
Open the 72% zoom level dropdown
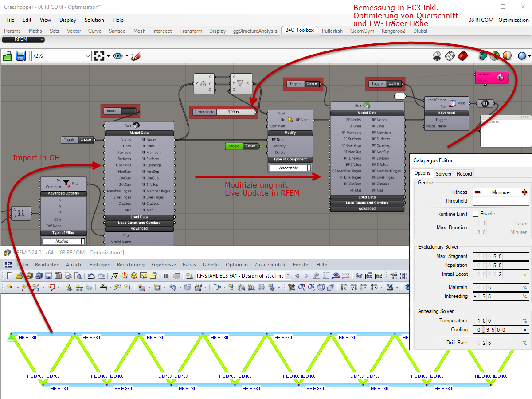point(61,56)
